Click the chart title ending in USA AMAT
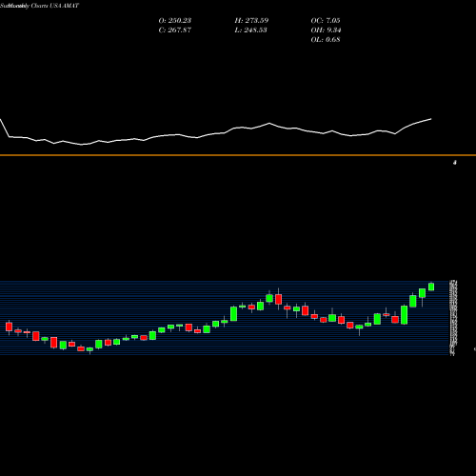Viewport: 476px width, 476px height. point(39,6)
